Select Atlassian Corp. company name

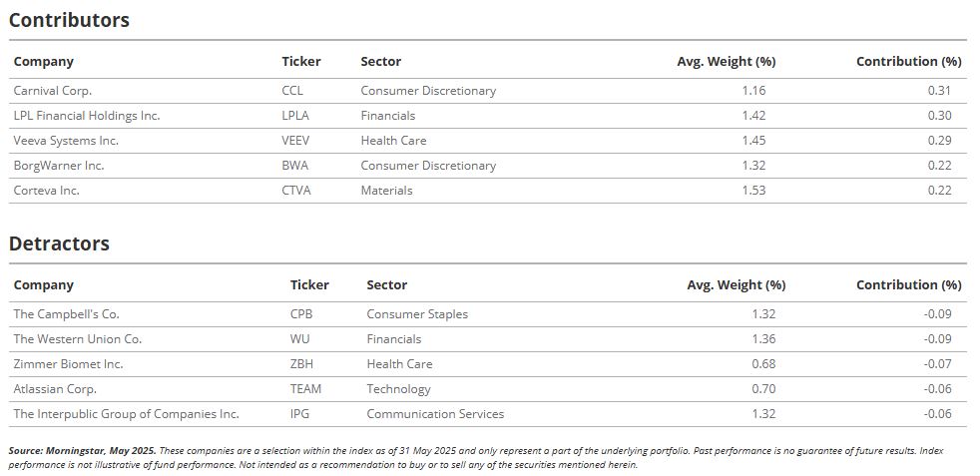point(55,388)
